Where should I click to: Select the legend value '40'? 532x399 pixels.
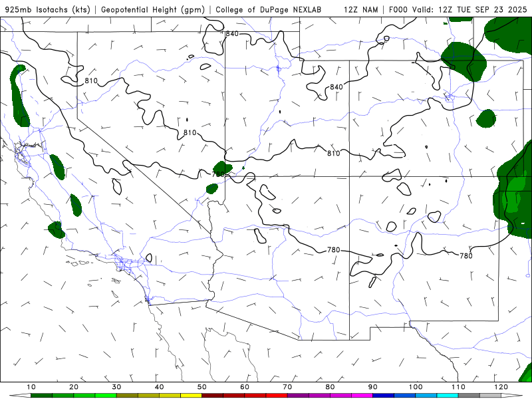click(x=159, y=387)
